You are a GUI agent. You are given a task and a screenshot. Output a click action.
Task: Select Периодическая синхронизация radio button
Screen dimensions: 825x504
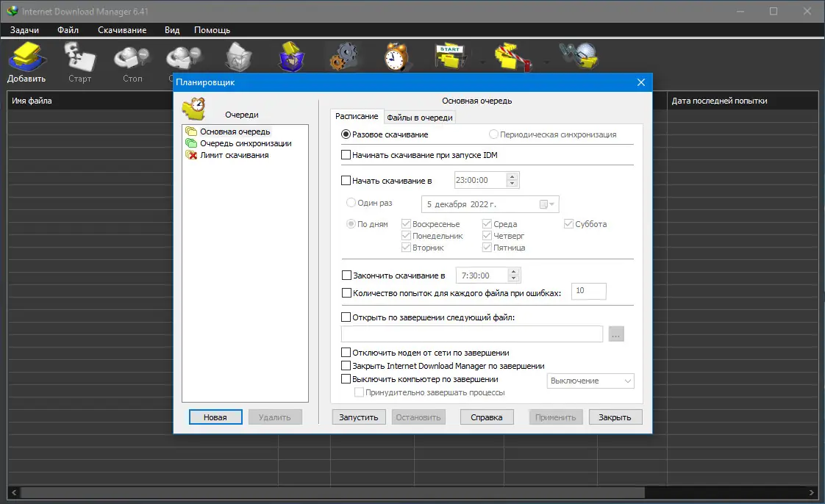point(493,134)
